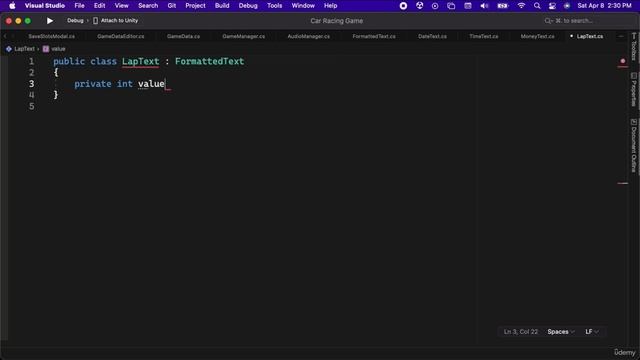Image resolution: width=640 pixels, height=360 pixels.
Task: Switch to the AudioManager.cs tab
Action: (309, 36)
